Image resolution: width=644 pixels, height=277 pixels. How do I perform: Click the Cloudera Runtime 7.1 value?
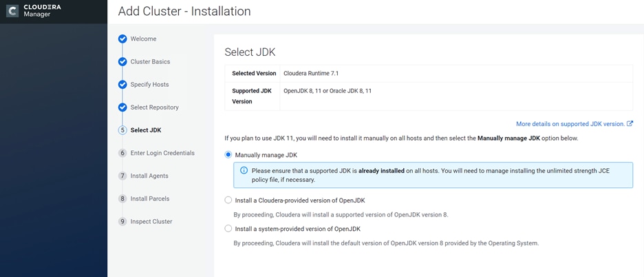tap(311, 73)
